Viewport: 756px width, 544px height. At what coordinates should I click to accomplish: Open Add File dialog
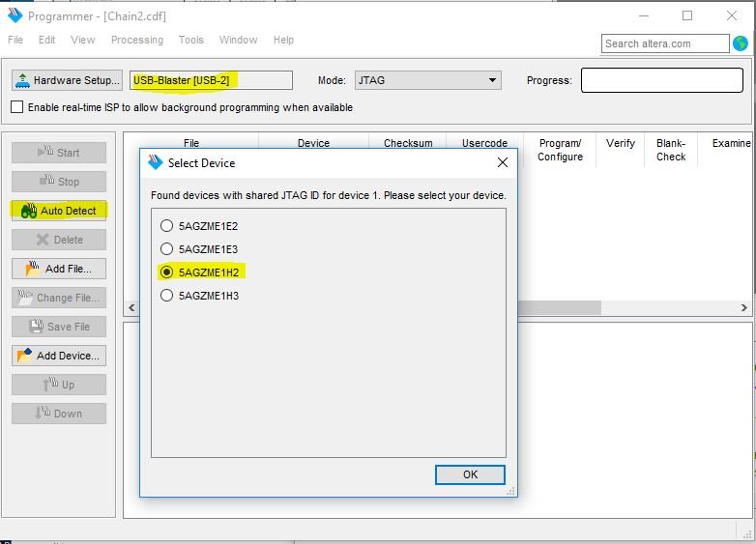click(59, 269)
